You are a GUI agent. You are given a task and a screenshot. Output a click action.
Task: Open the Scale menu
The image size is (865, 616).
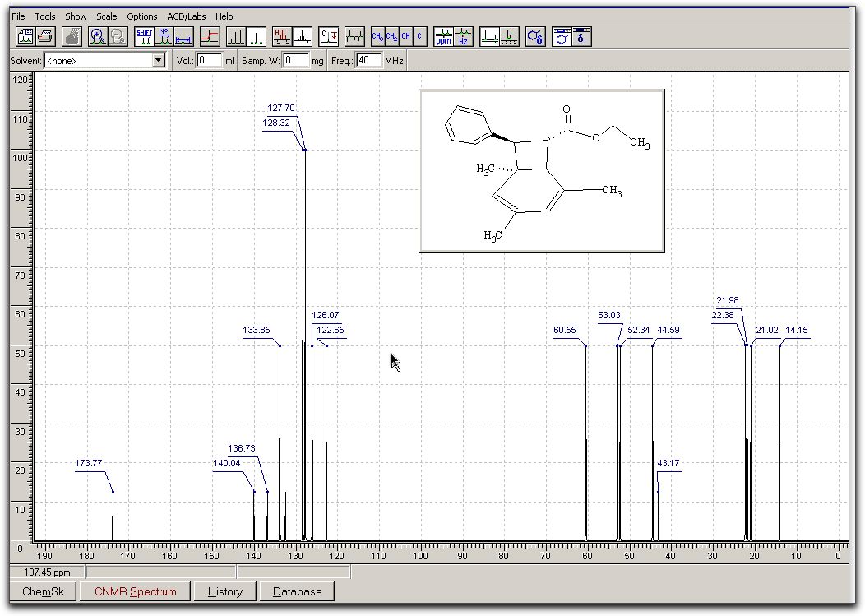(106, 16)
